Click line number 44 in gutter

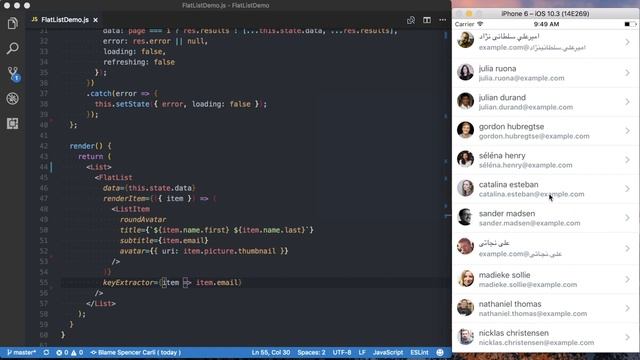click(44, 167)
